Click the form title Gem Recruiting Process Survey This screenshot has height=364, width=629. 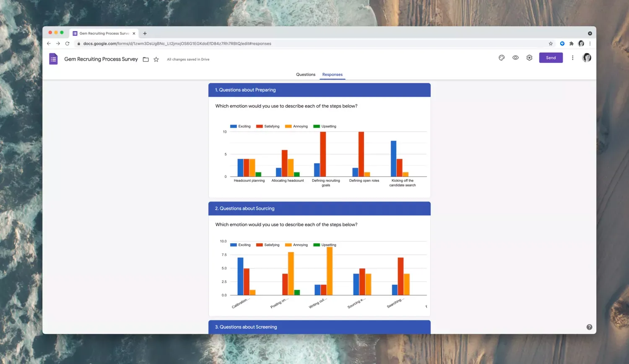[x=101, y=59]
